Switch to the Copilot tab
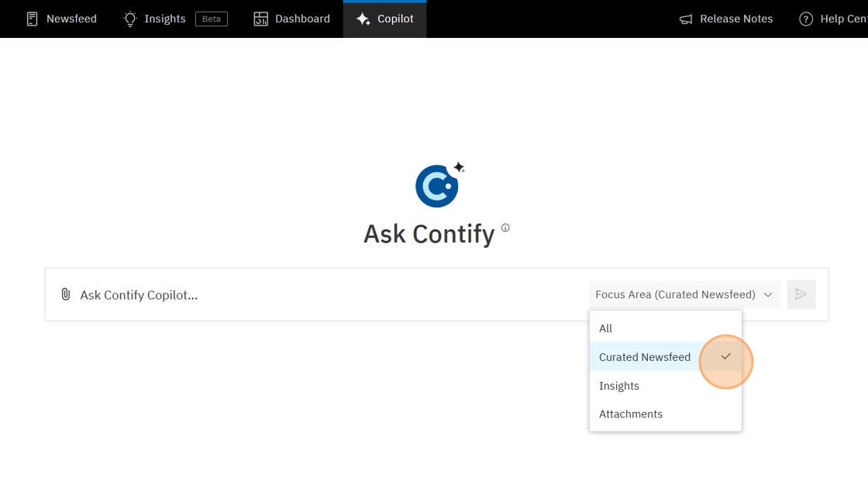 384,18
